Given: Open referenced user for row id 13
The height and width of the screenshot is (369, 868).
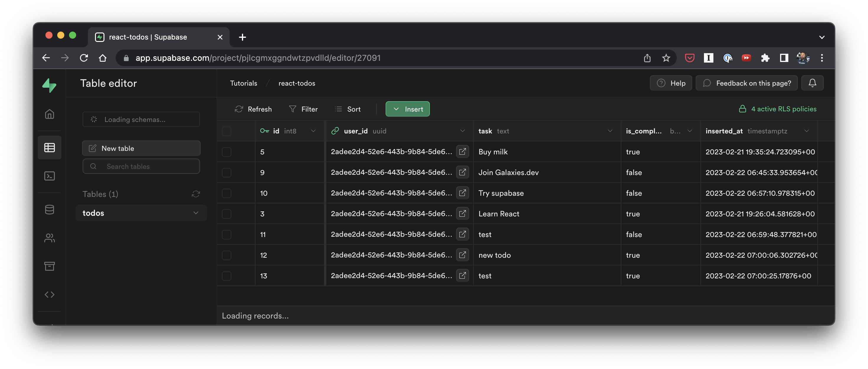Looking at the screenshot, I should [462, 276].
